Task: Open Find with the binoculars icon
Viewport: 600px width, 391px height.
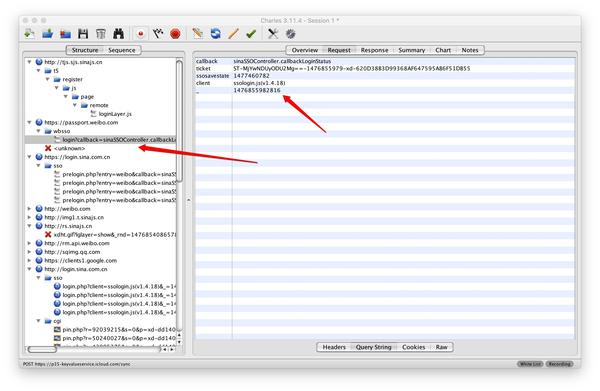Action: coord(119,34)
